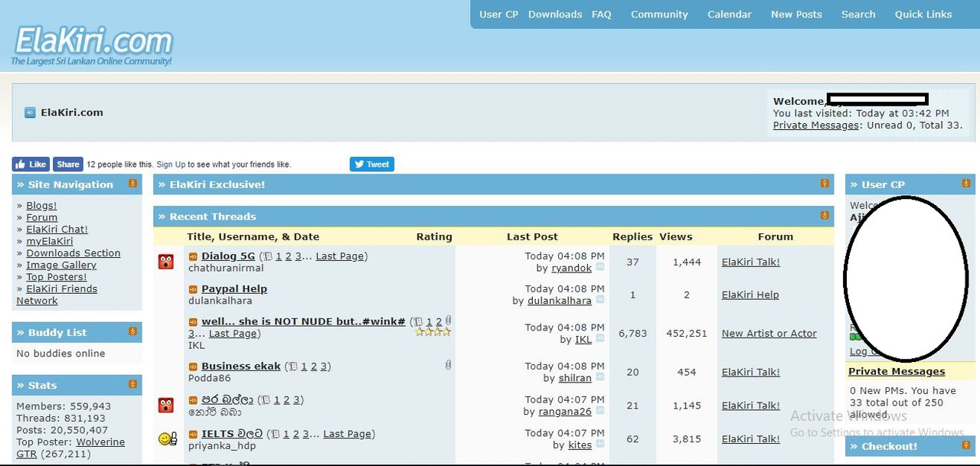Open New Artist or Actor forum link
Screen dimensions: 980x466
(x=769, y=334)
